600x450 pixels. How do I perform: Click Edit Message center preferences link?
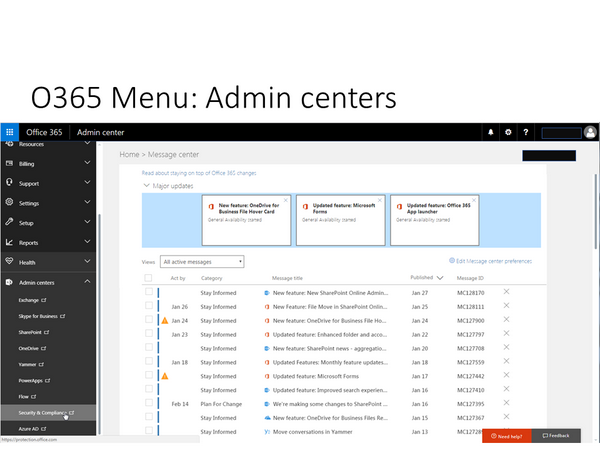[494, 261]
